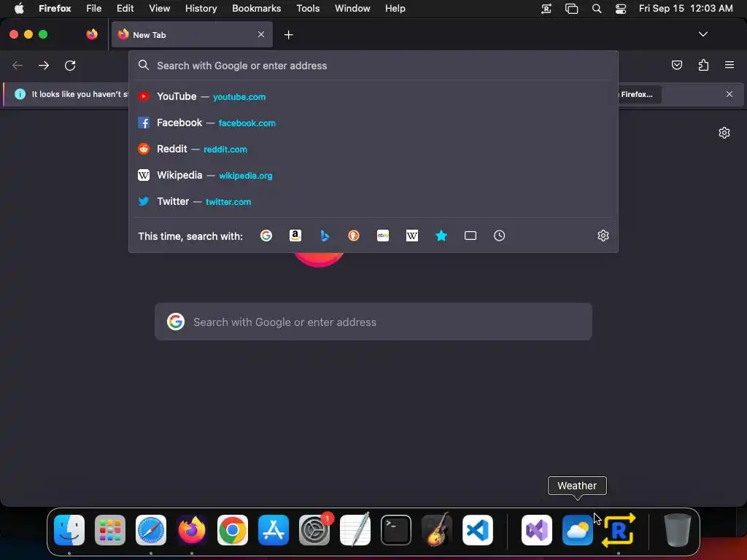Search with Google icon in suggestions bar
The width and height of the screenshot is (747, 560).
266,236
